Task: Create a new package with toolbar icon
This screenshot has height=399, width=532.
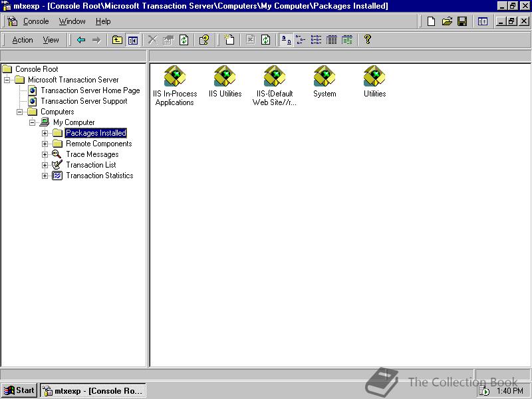Action: tap(229, 40)
